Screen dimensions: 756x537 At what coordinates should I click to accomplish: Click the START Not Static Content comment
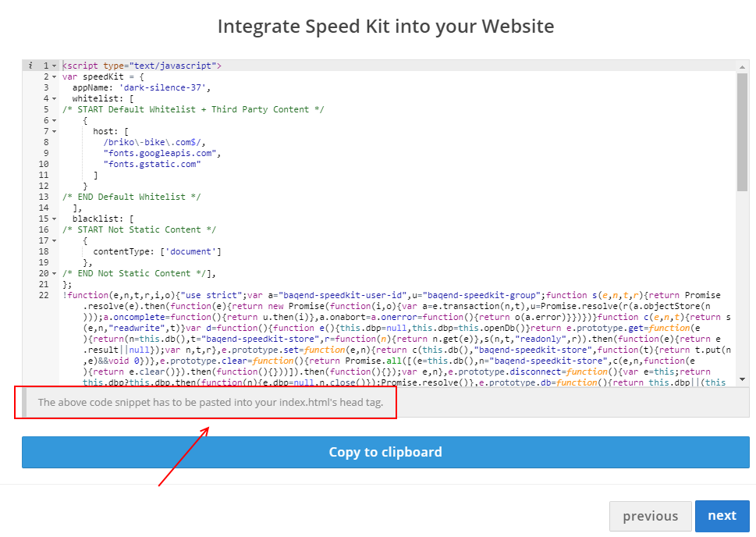139,229
